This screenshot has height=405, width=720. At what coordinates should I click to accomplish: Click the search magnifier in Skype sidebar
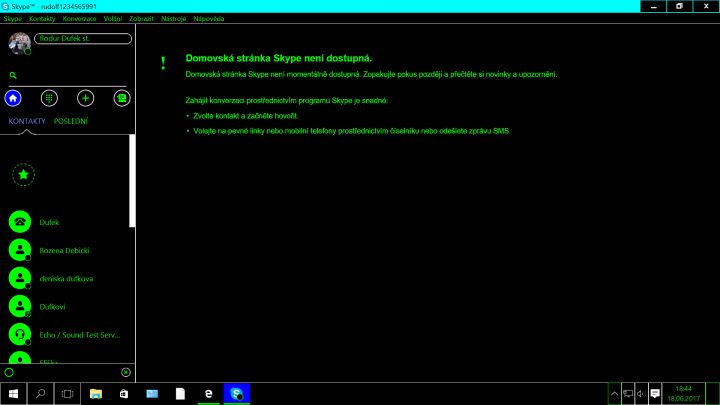click(x=13, y=75)
